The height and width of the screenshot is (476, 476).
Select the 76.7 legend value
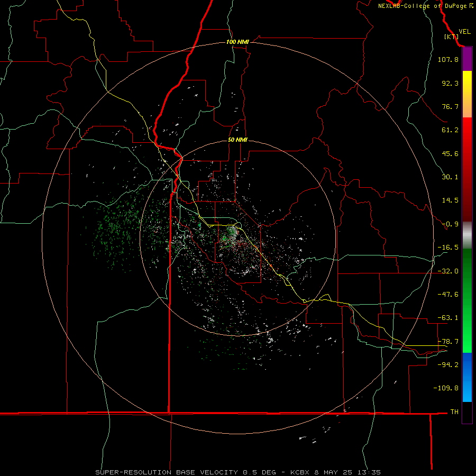tap(450, 106)
